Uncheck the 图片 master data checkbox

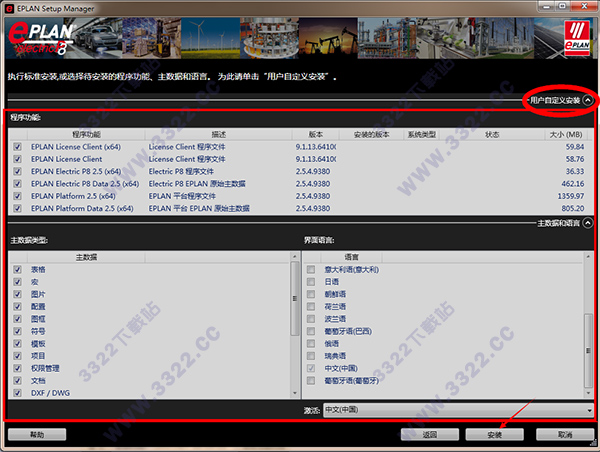pos(17,294)
